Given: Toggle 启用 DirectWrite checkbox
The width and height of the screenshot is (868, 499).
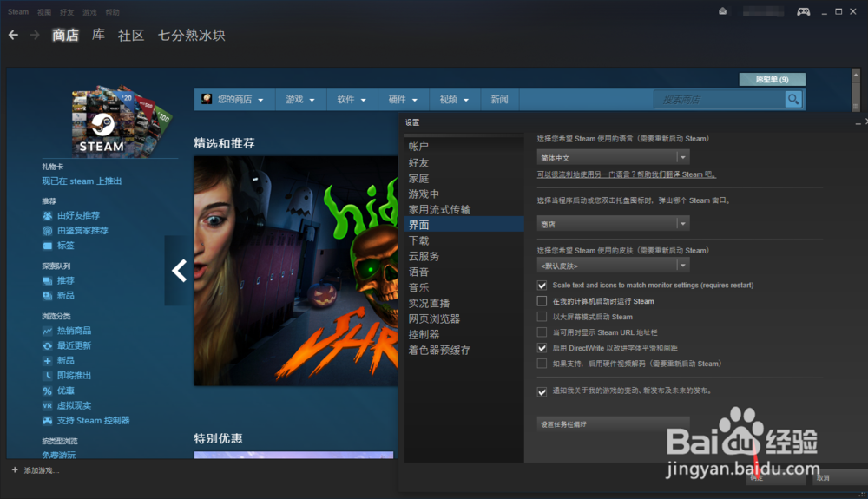Looking at the screenshot, I should click(542, 348).
